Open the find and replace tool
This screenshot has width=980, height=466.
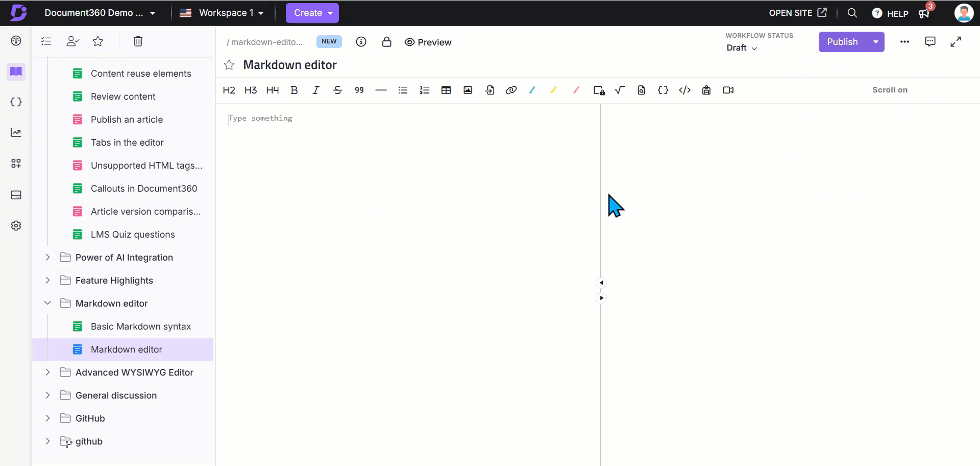pyautogui.click(x=642, y=90)
